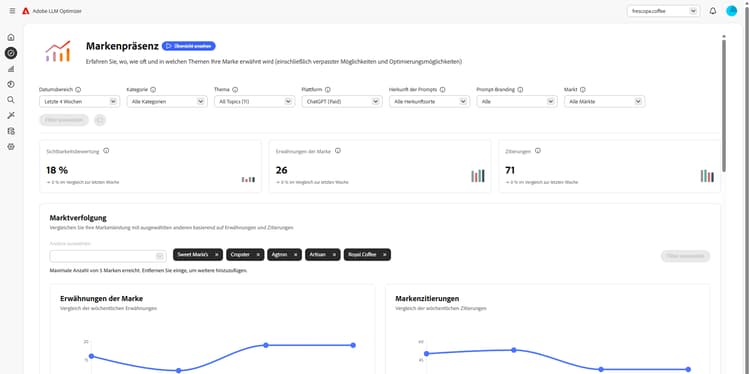Open Thema dropdown All Topics
Image resolution: width=750 pixels, height=374 pixels.
pos(254,101)
